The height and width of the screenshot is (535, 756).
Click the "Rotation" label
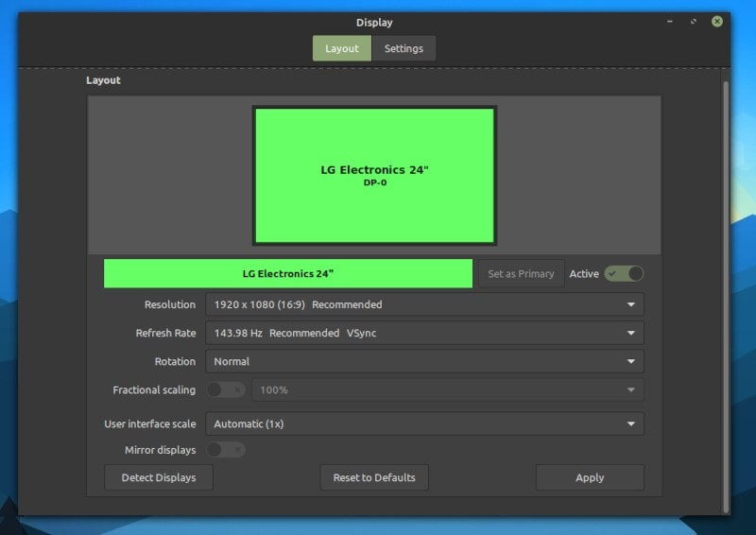point(175,361)
